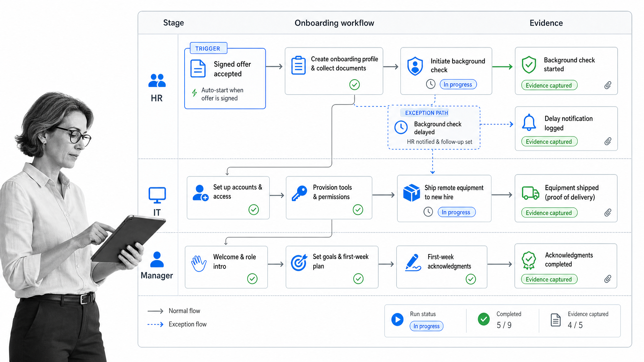This screenshot has height=362, width=644.
Task: Click the shield person icon for background check
Action: coord(415,66)
